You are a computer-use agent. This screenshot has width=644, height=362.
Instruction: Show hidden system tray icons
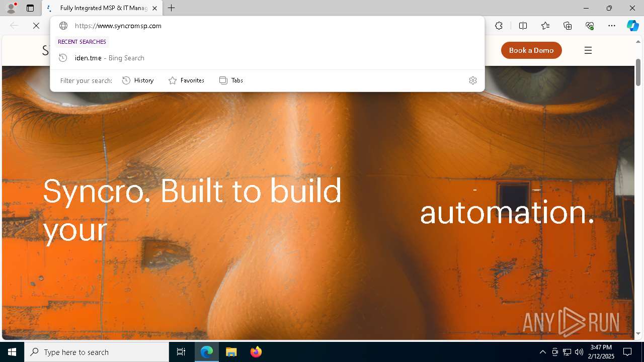pos(542,352)
